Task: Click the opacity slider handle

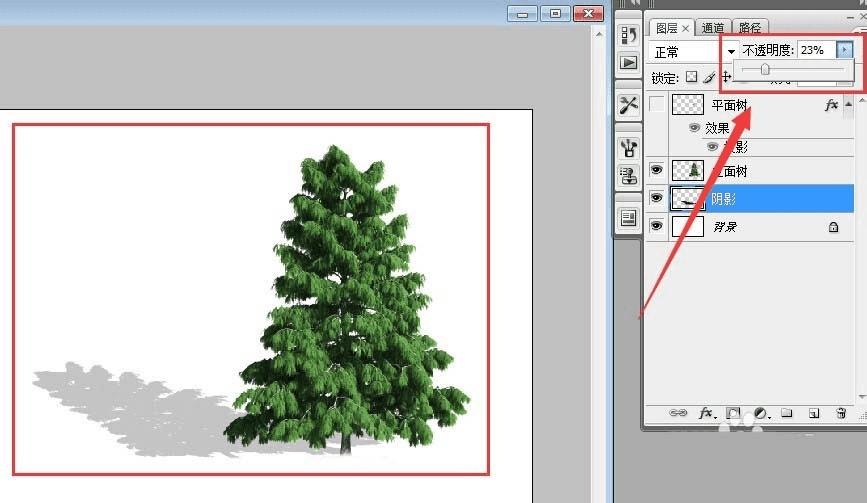Action: point(765,69)
